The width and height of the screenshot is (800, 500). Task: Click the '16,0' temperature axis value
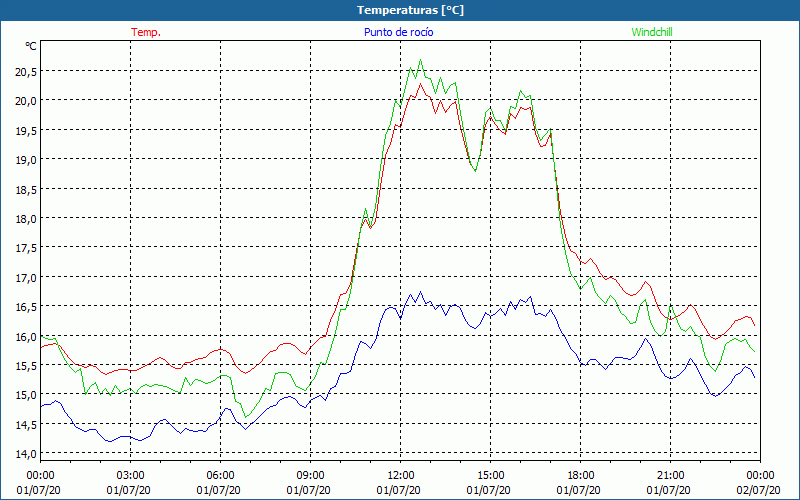click(x=26, y=337)
